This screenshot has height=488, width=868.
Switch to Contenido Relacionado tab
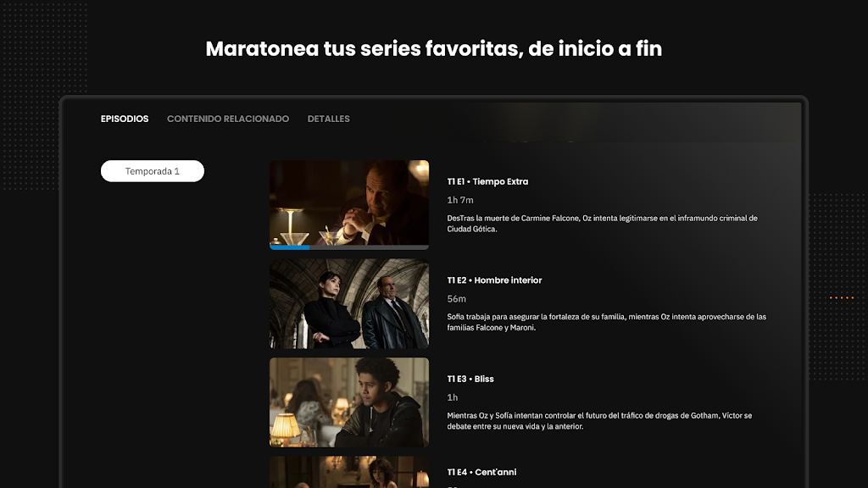coord(228,119)
